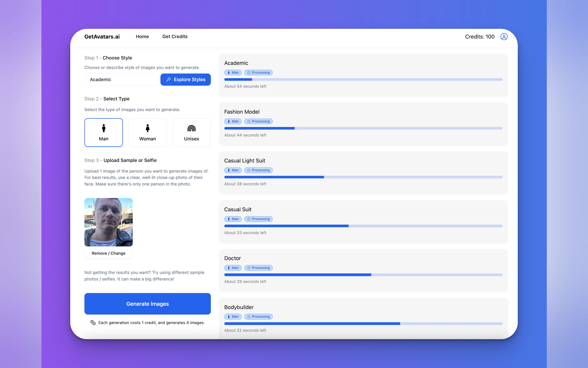
Task: Click the magic wand Explore Styles icon
Action: pos(169,79)
